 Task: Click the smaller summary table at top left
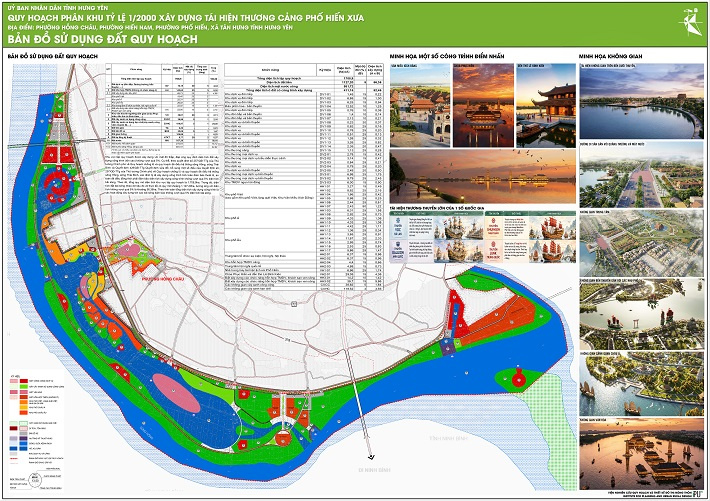162,106
